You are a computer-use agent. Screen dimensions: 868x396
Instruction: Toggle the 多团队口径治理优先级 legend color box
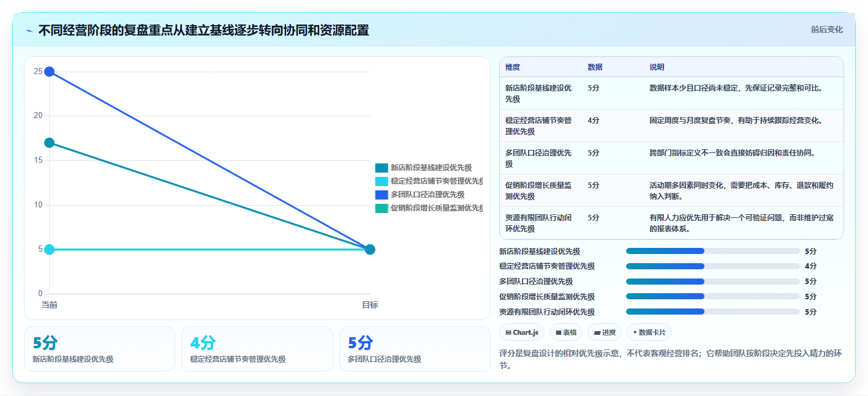[x=382, y=195]
